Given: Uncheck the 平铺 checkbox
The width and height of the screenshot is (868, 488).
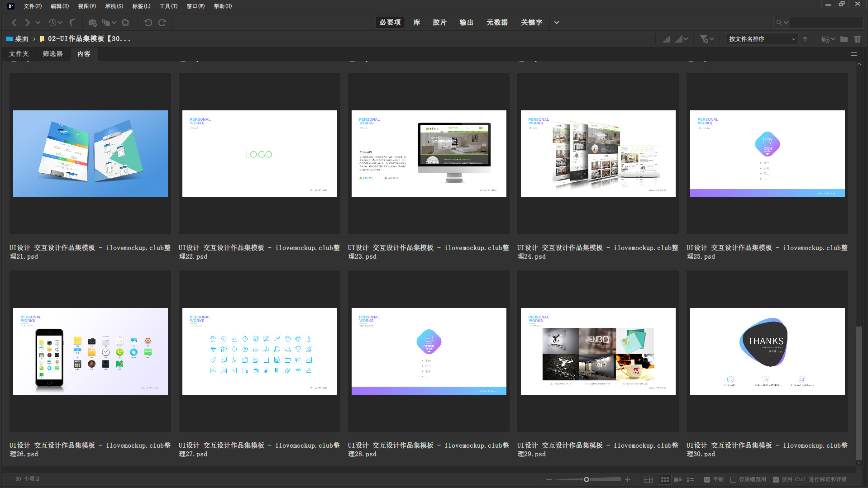Looking at the screenshot, I should point(707,479).
